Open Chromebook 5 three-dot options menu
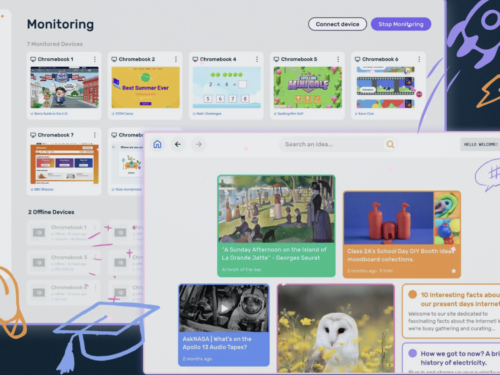Image resolution: width=500 pixels, height=375 pixels. click(x=338, y=59)
